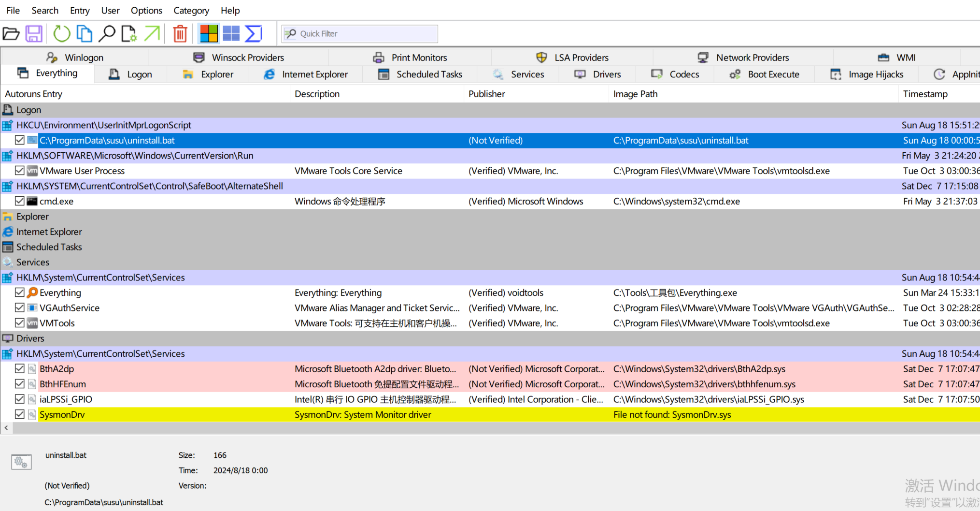Viewport: 980px width, 511px height.
Task: Select the LSA Providers tab
Action: pyautogui.click(x=572, y=58)
